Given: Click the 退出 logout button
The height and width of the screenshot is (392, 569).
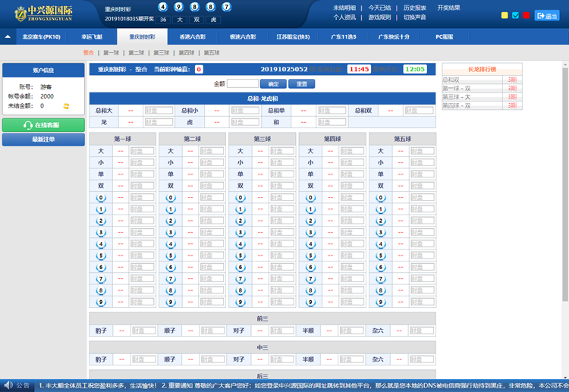Looking at the screenshot, I should tap(546, 15).
